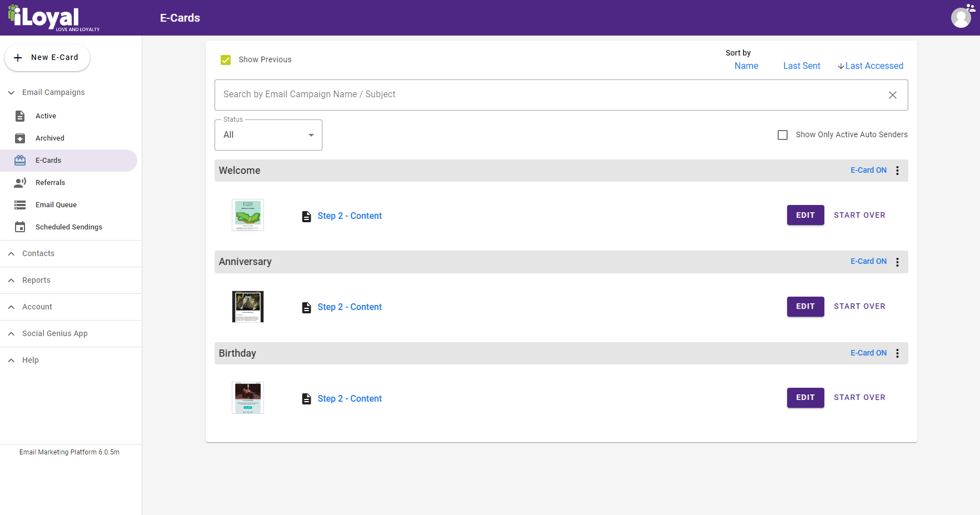Enable Show Only Active Auto Senders
Screen dimensions: 980x515
pos(783,135)
